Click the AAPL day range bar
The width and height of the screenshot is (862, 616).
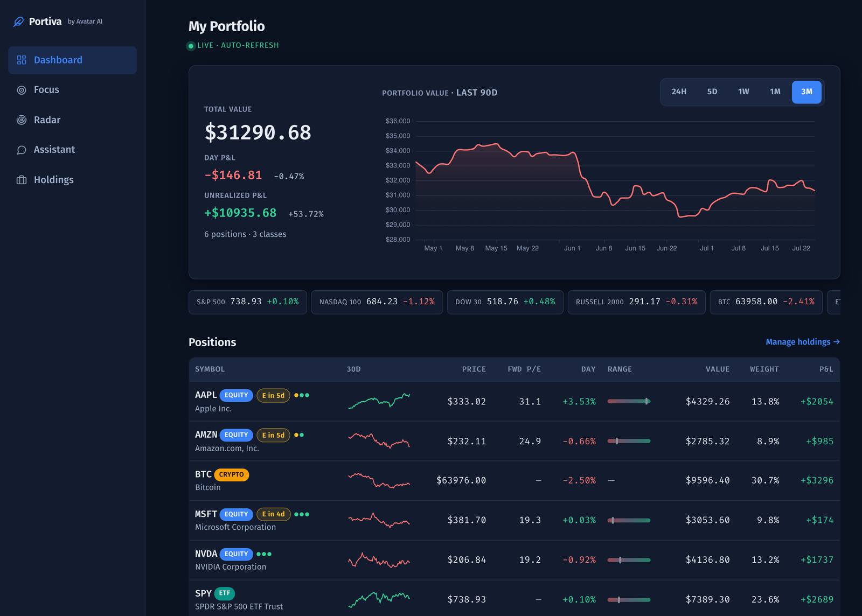tap(629, 401)
